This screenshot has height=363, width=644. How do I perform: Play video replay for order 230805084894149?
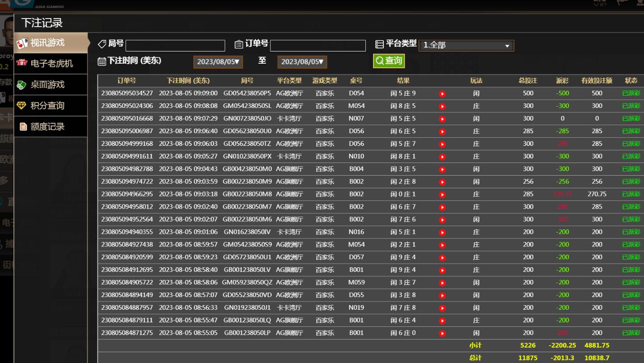(x=443, y=295)
